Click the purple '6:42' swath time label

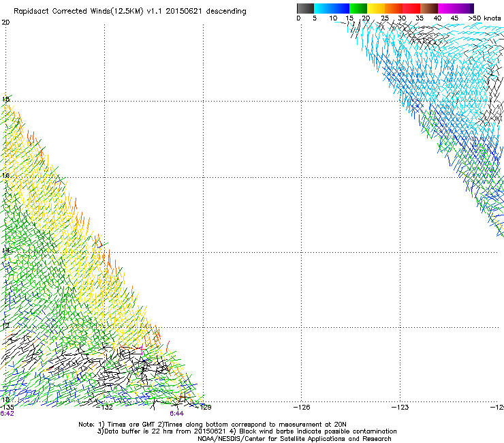point(7,414)
